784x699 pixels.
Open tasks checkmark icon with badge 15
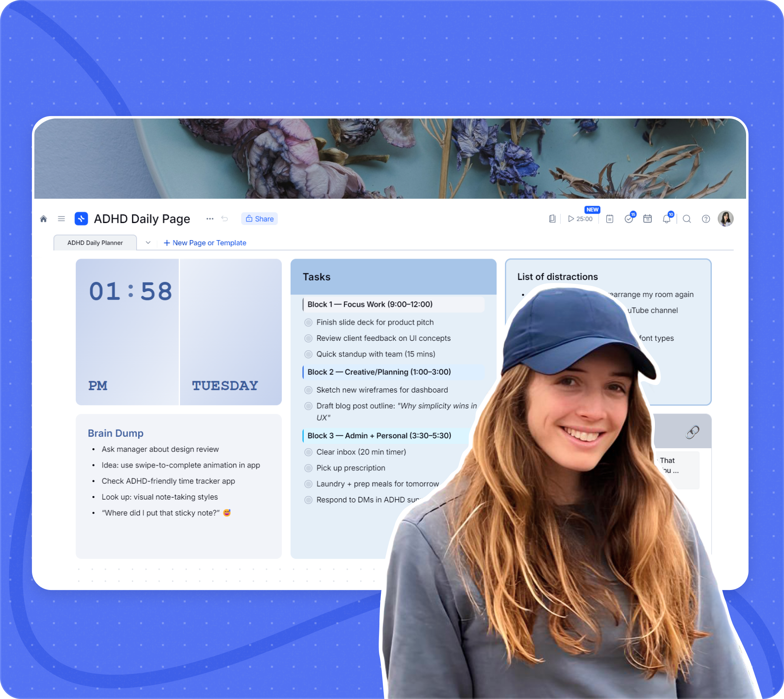click(629, 219)
